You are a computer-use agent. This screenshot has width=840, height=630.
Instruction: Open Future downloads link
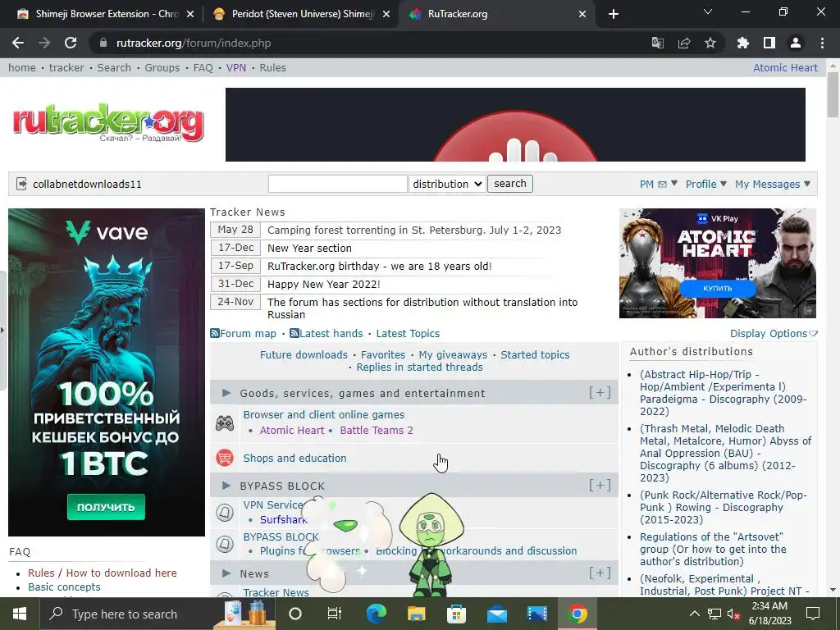click(x=304, y=354)
